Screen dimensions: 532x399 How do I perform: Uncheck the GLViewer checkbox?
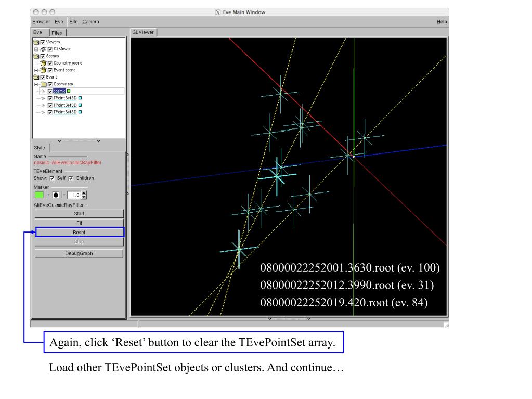coord(50,49)
